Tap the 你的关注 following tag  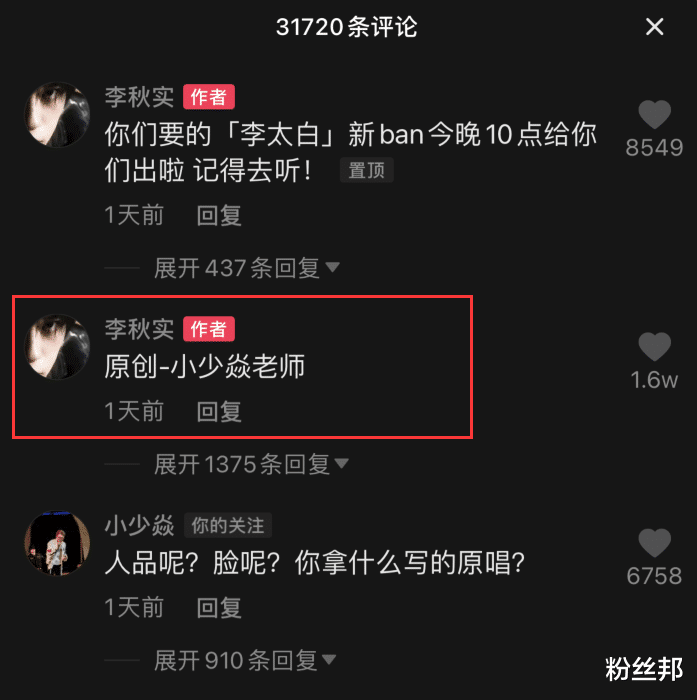click(228, 525)
